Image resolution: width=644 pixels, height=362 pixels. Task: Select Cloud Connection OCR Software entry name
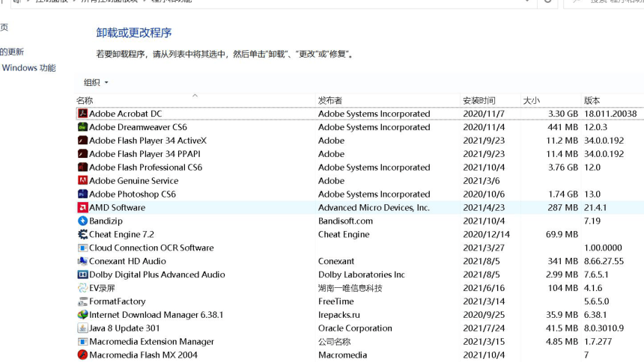point(151,248)
